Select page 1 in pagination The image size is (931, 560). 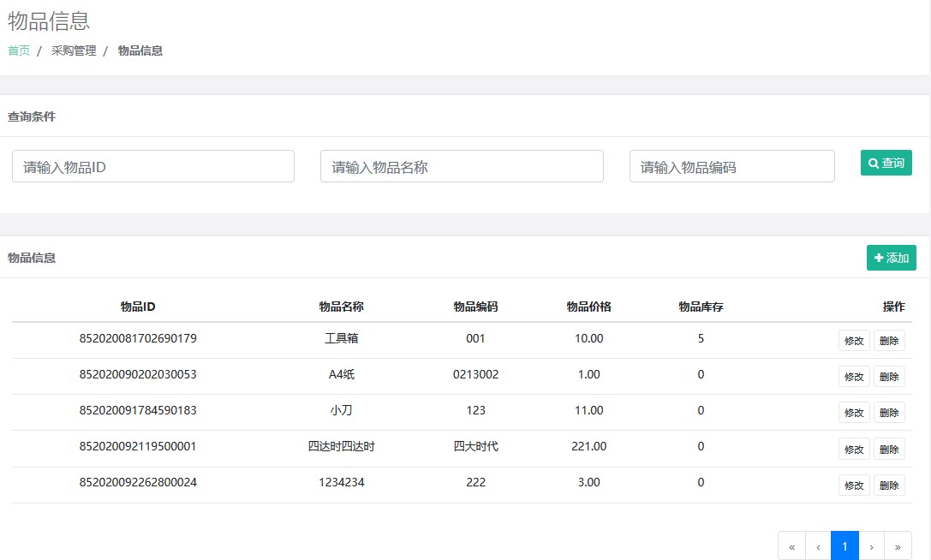[x=844, y=546]
